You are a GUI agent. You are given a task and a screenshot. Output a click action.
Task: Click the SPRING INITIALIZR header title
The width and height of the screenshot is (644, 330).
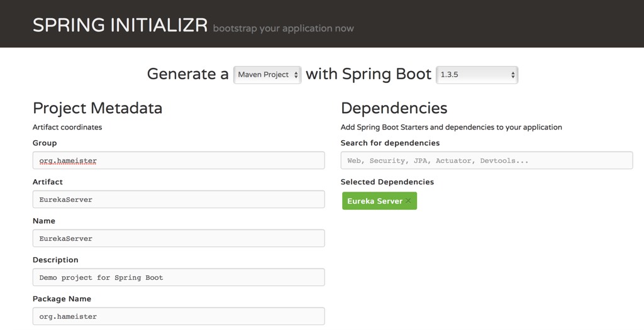click(x=120, y=25)
